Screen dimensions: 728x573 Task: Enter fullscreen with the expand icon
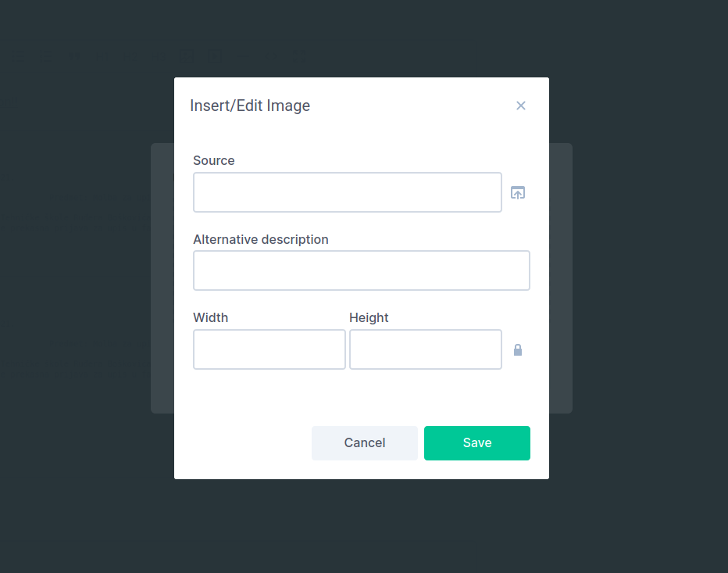300,56
